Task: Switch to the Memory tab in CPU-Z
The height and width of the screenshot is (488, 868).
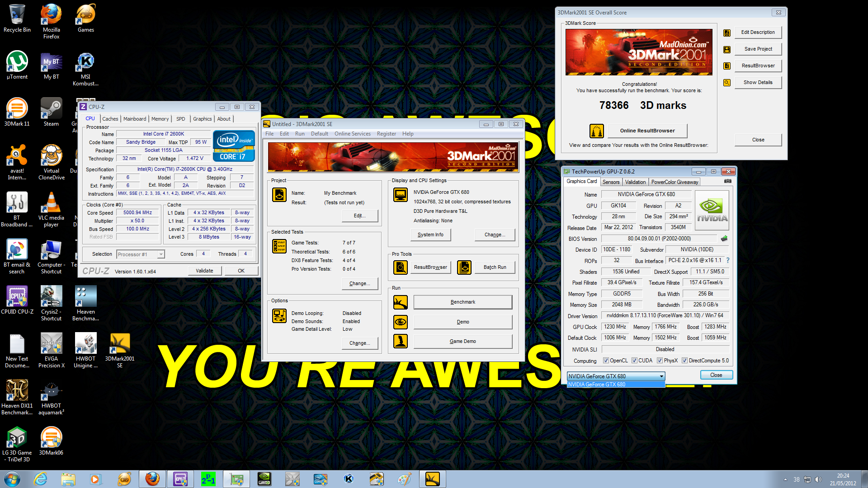Action: coord(160,119)
